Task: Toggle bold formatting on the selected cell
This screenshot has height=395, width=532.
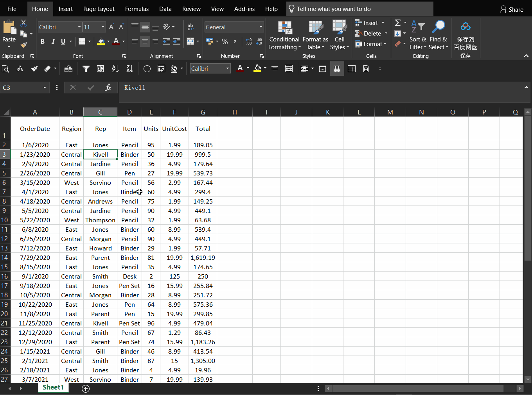Action: click(x=43, y=41)
